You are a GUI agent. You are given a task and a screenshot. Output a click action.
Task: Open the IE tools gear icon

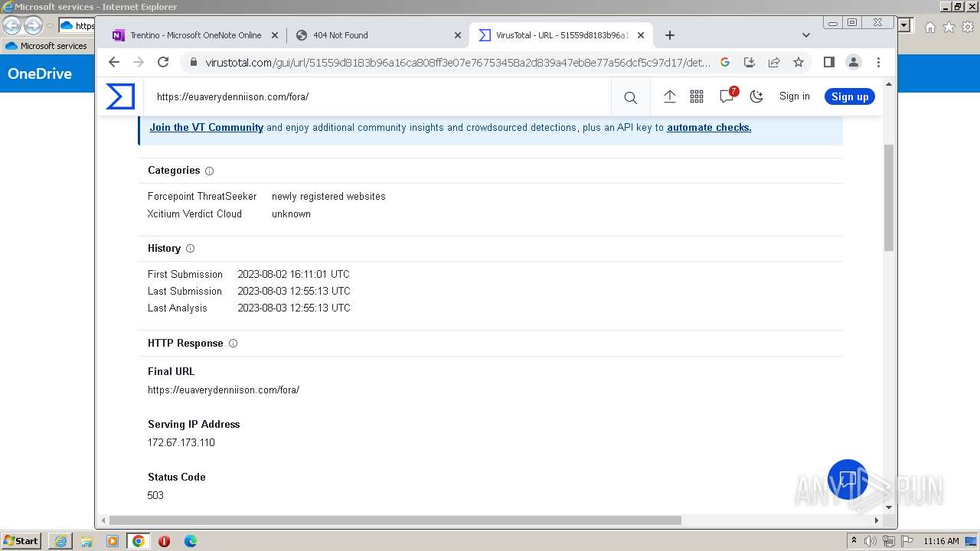[967, 27]
